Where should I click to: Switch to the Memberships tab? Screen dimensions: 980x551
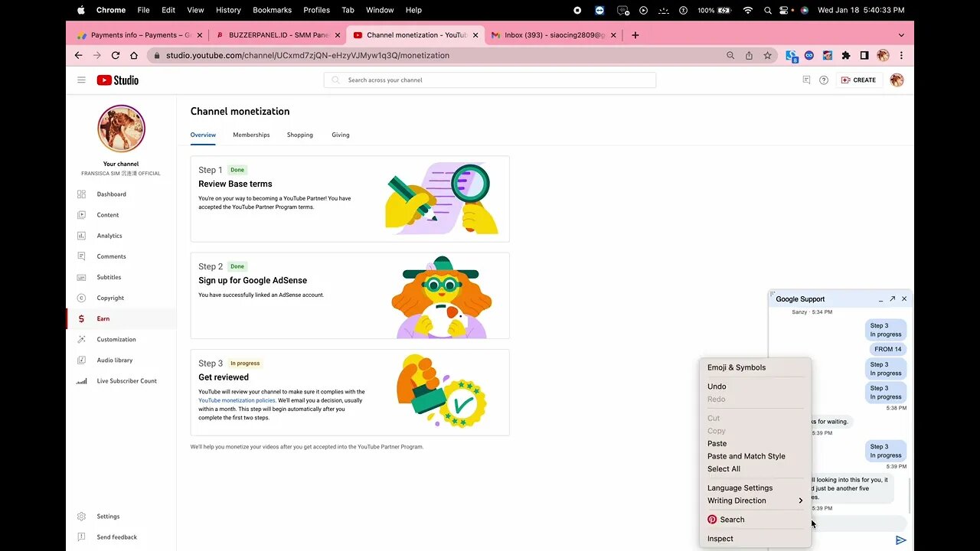tap(251, 135)
